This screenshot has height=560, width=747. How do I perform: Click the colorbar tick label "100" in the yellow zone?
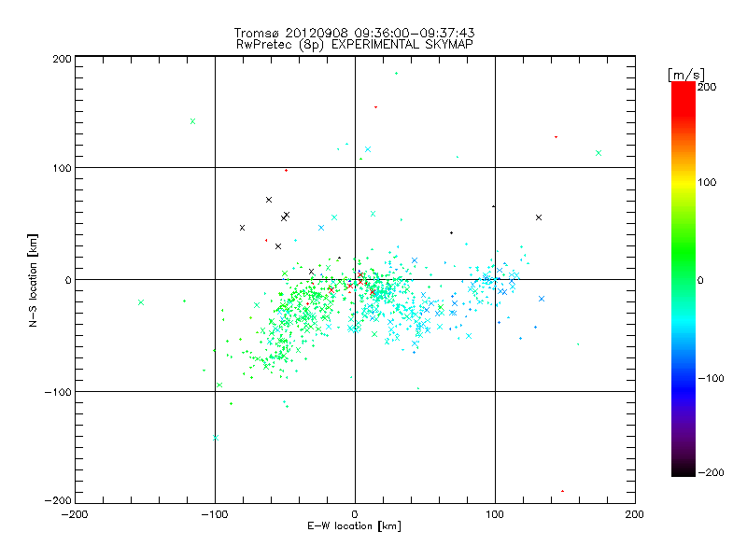[707, 182]
